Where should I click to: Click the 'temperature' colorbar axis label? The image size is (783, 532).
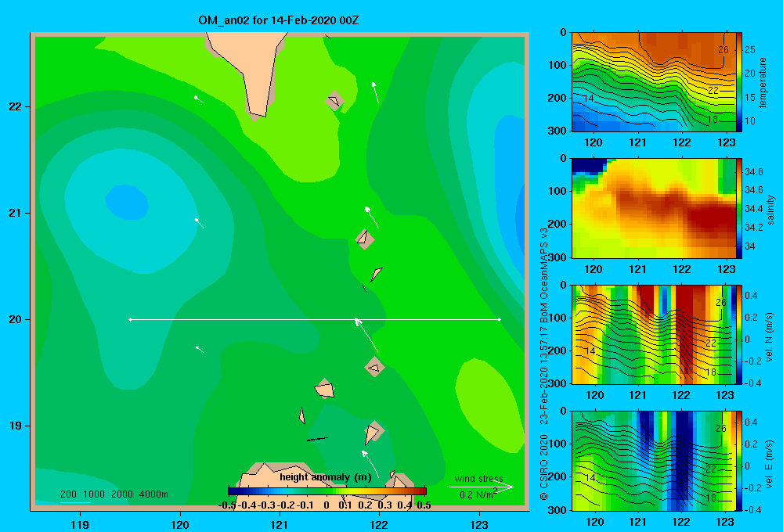(x=762, y=82)
